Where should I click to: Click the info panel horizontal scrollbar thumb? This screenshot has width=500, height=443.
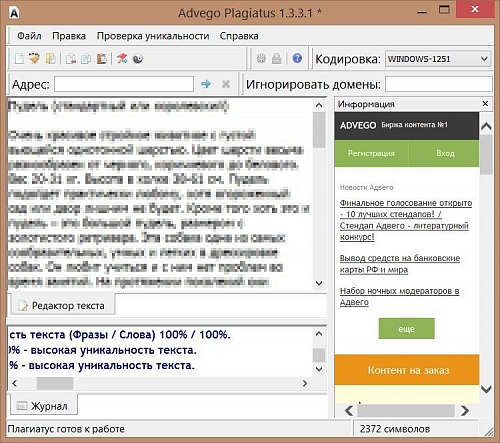[x=406, y=410]
